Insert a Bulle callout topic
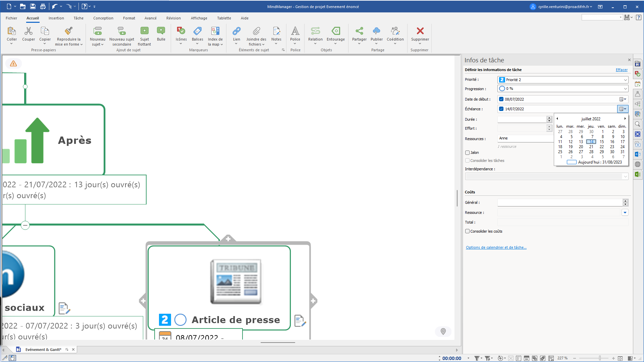The image size is (644, 362). pos(161,31)
